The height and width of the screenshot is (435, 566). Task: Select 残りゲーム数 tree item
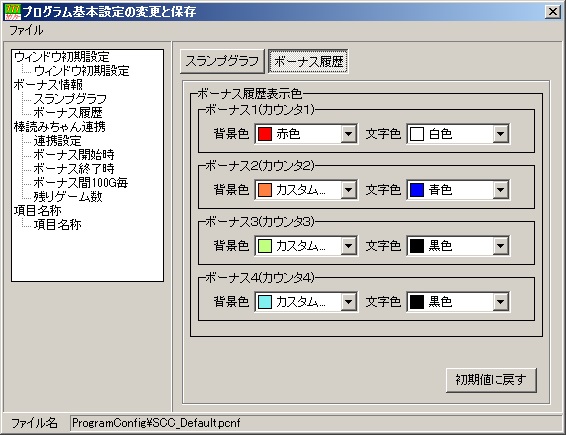point(68,196)
